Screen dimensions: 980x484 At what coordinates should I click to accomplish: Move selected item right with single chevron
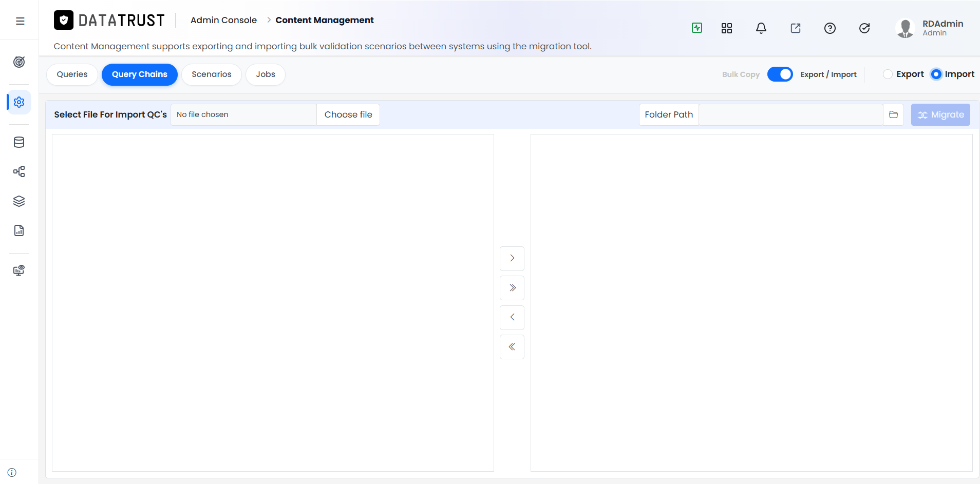click(x=512, y=258)
